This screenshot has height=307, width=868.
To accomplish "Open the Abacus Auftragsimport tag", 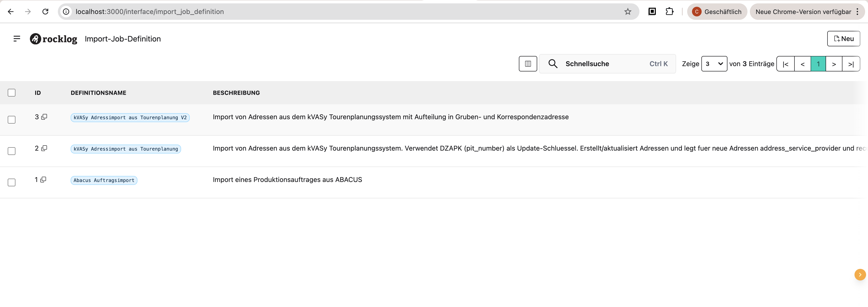I will [104, 180].
